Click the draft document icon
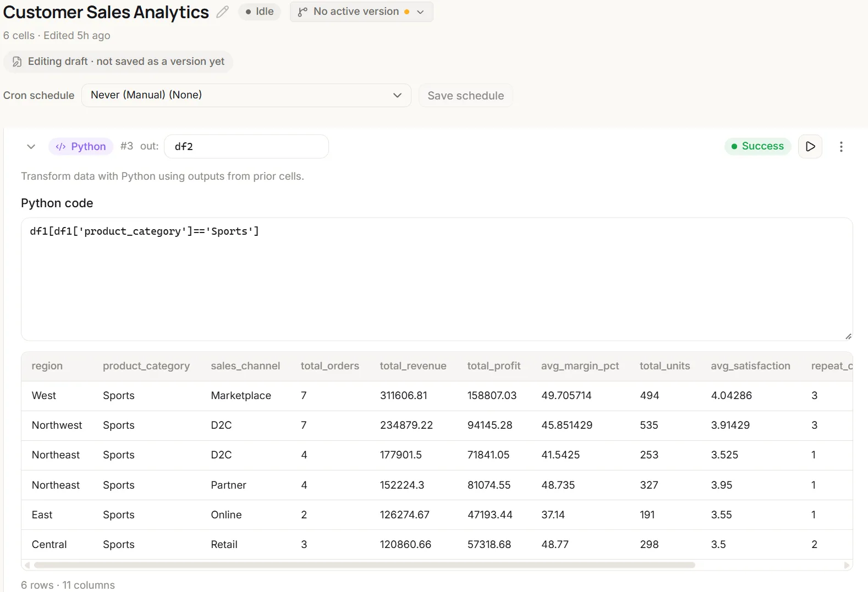This screenshot has width=868, height=592. coord(17,62)
